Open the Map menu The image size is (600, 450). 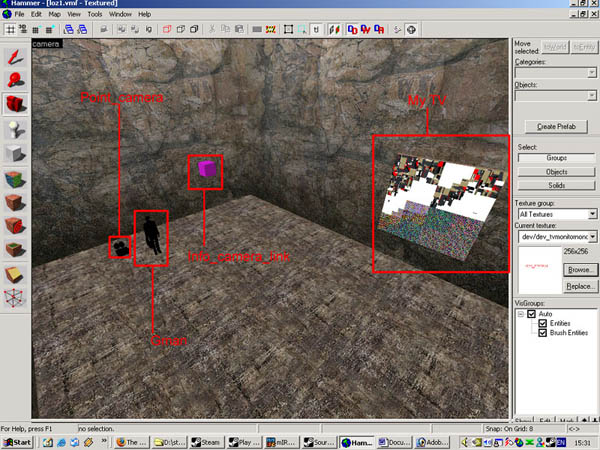tap(54, 15)
